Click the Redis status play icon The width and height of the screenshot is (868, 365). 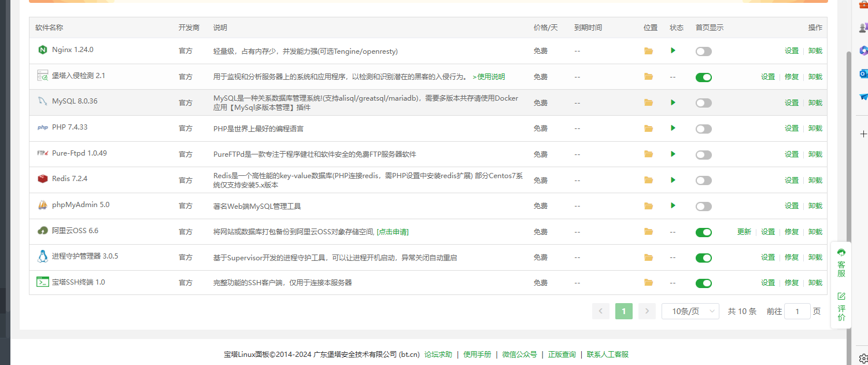pyautogui.click(x=673, y=180)
